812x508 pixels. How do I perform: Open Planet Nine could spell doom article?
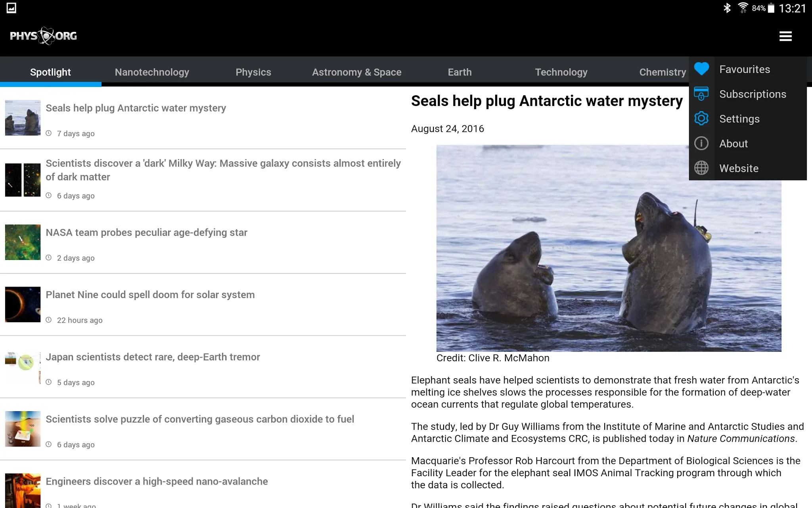point(203,305)
